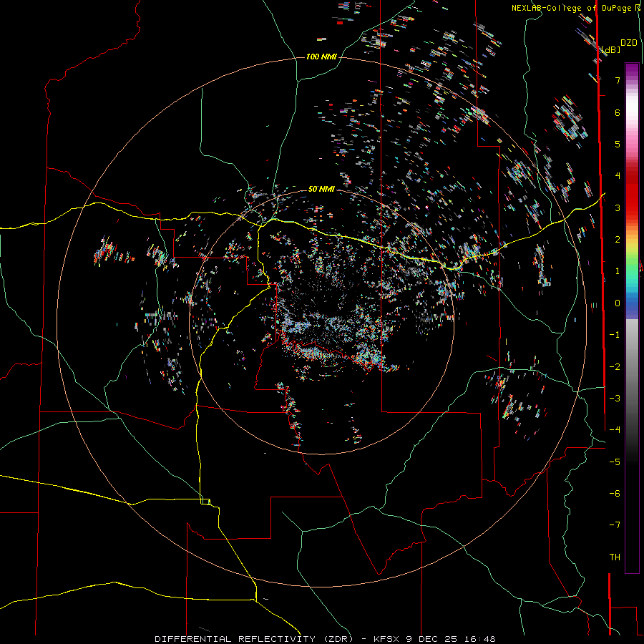Click the -2 dB mark on the color scale
The width and height of the screenshot is (644, 644).
(x=615, y=367)
